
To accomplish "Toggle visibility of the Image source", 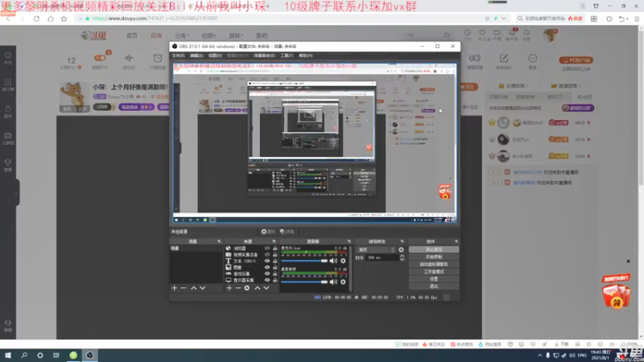I will click(267, 267).
